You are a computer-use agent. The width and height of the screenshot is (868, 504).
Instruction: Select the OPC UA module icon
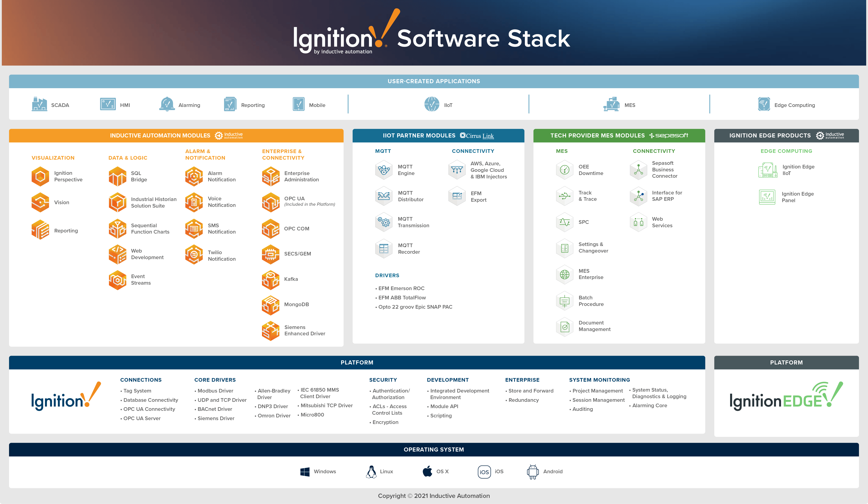271,202
